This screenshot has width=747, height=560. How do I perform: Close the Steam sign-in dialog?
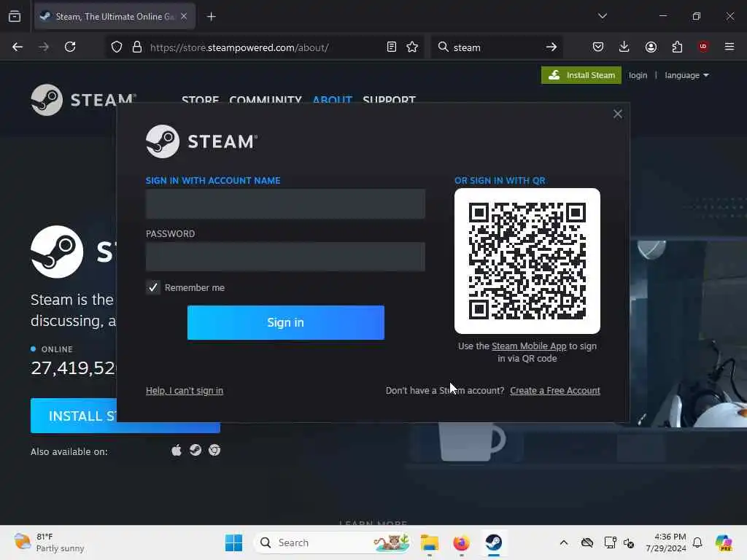pyautogui.click(x=618, y=114)
